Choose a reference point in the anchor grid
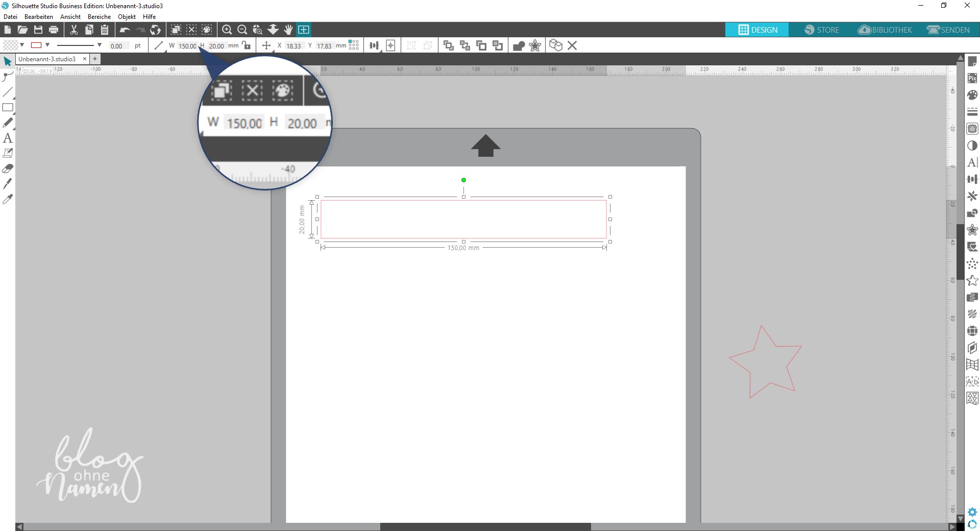The width and height of the screenshot is (980, 531). pyautogui.click(x=354, y=45)
